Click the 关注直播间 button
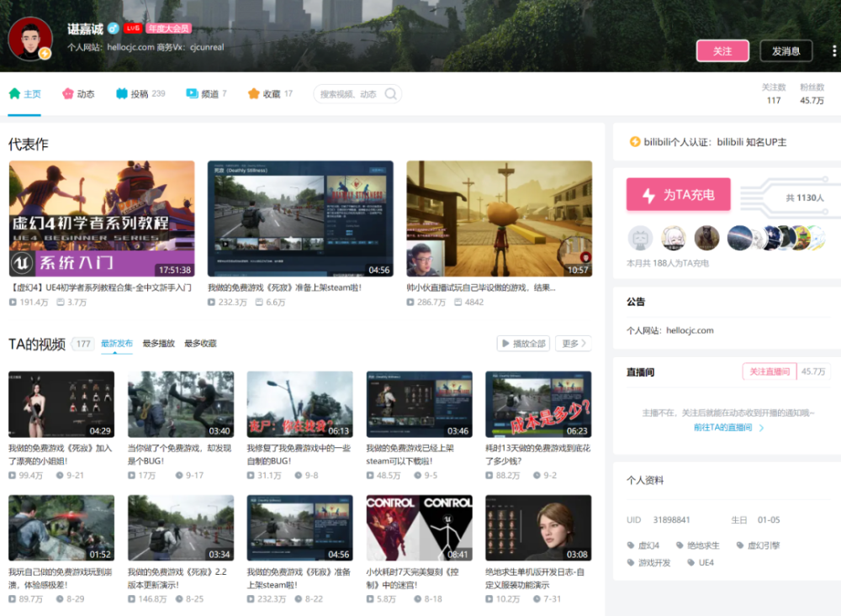The height and width of the screenshot is (616, 841). pos(770,371)
